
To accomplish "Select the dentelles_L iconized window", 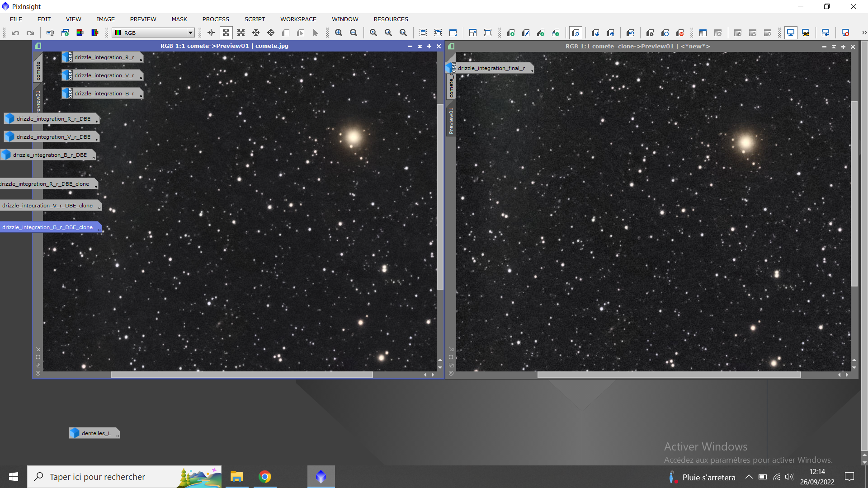I will [x=94, y=433].
